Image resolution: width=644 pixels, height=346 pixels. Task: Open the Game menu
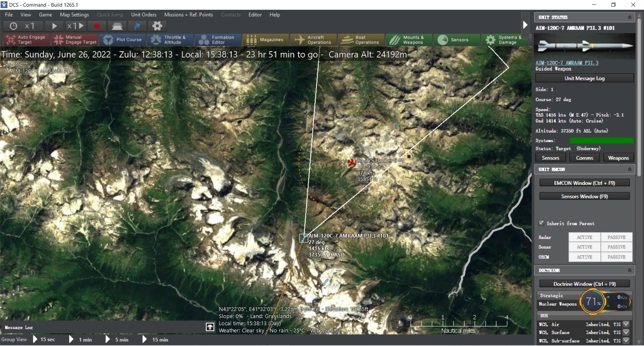pos(45,15)
